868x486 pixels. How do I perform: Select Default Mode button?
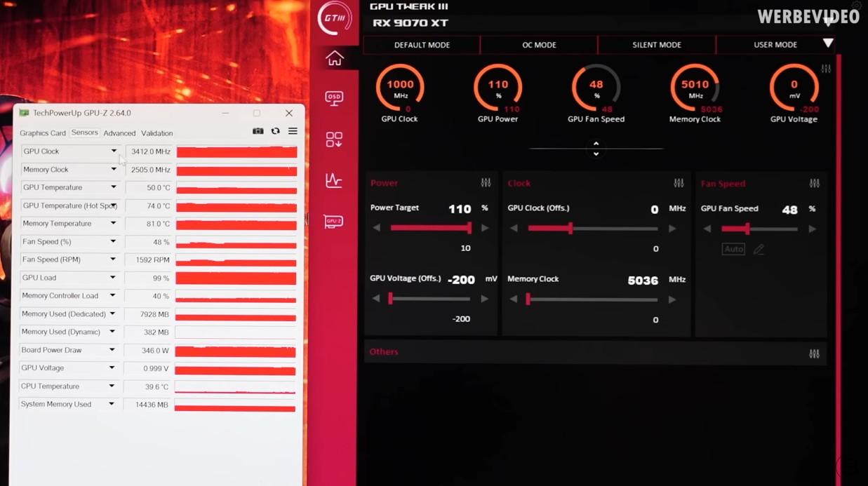coord(422,45)
